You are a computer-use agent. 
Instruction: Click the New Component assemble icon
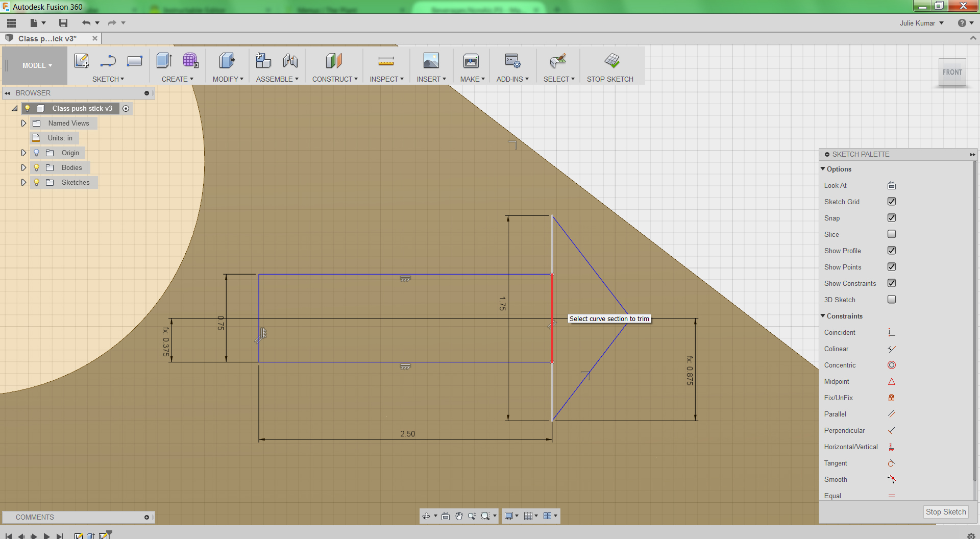(263, 61)
